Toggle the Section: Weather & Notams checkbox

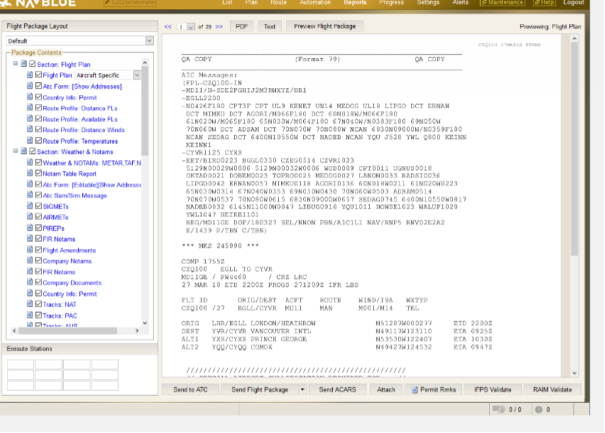coord(32,151)
